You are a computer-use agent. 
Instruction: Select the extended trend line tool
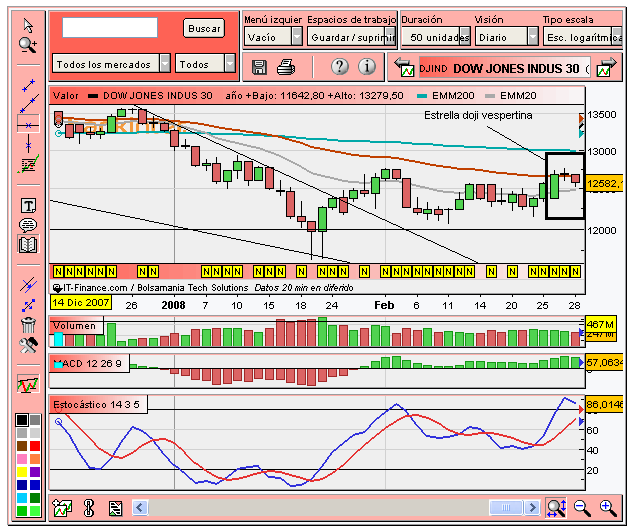click(x=29, y=104)
